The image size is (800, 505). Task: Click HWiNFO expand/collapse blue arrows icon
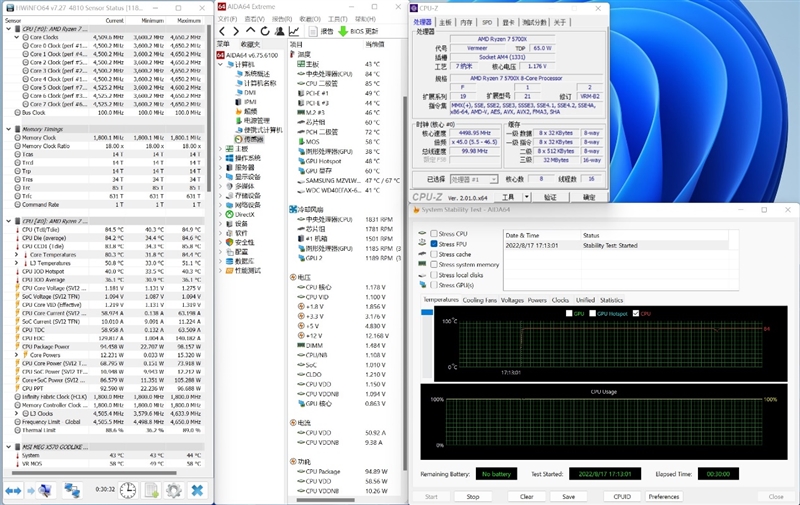13,491
